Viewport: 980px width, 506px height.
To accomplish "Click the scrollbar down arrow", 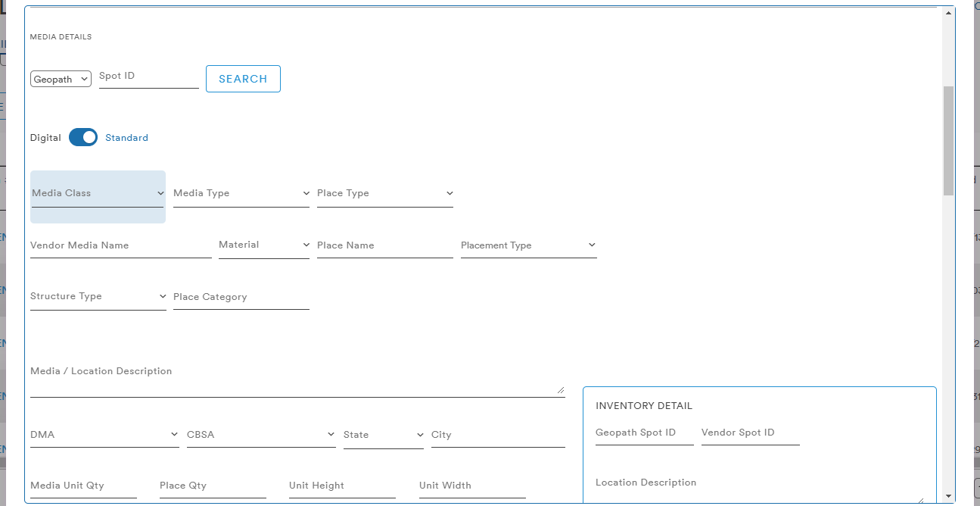I will click(948, 497).
